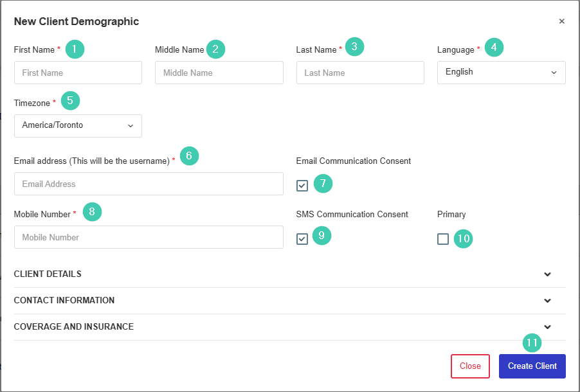Viewport: 580px width, 392px height.
Task: Focus the Middle Name input field
Action: click(219, 73)
